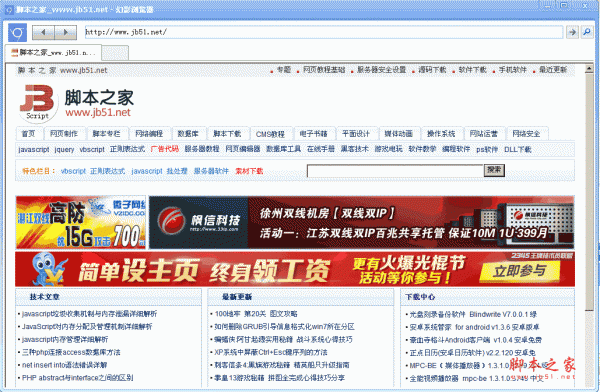Click the 技术文章 section header
The image size is (600, 392).
pyautogui.click(x=45, y=297)
